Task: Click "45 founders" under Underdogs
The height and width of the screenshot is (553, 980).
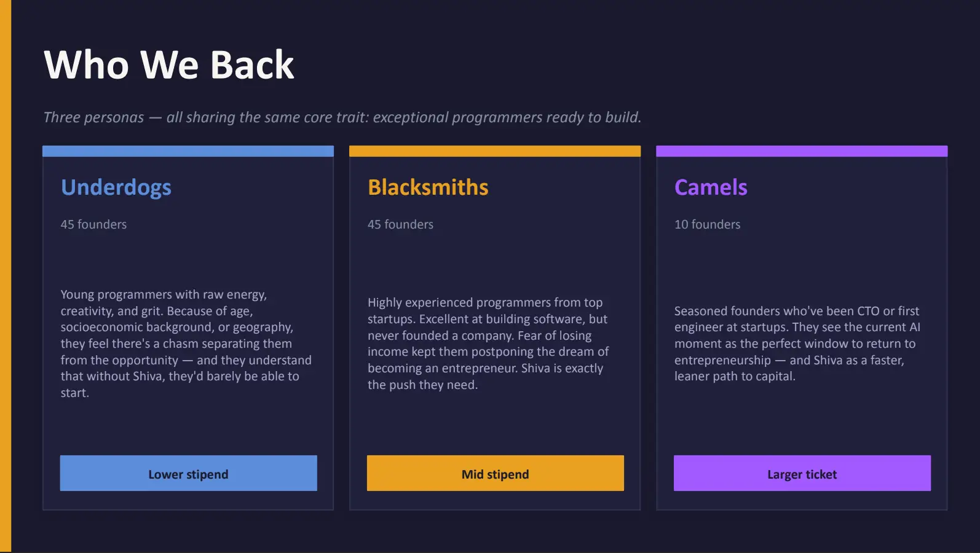Action: click(x=93, y=224)
